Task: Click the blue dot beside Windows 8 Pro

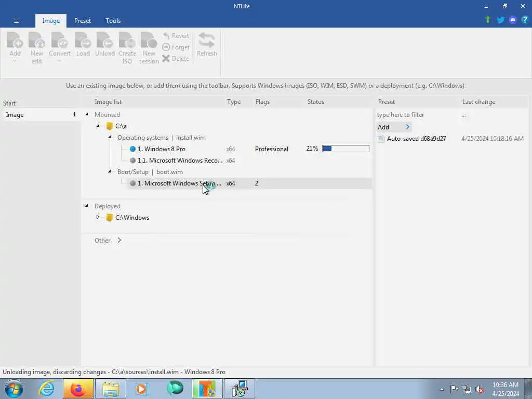Action: (x=132, y=149)
